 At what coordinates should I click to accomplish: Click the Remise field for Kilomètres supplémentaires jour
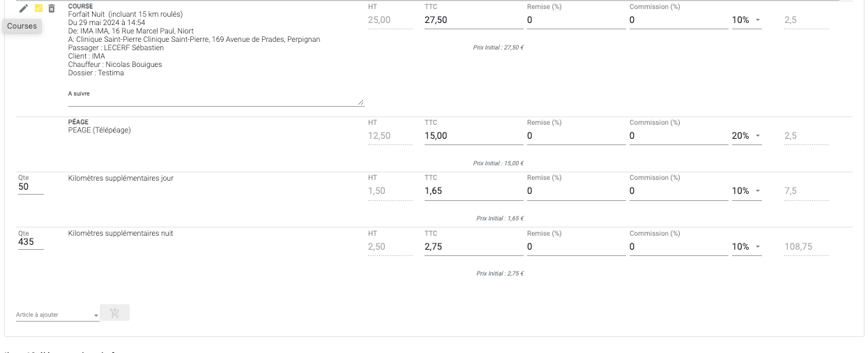click(576, 191)
